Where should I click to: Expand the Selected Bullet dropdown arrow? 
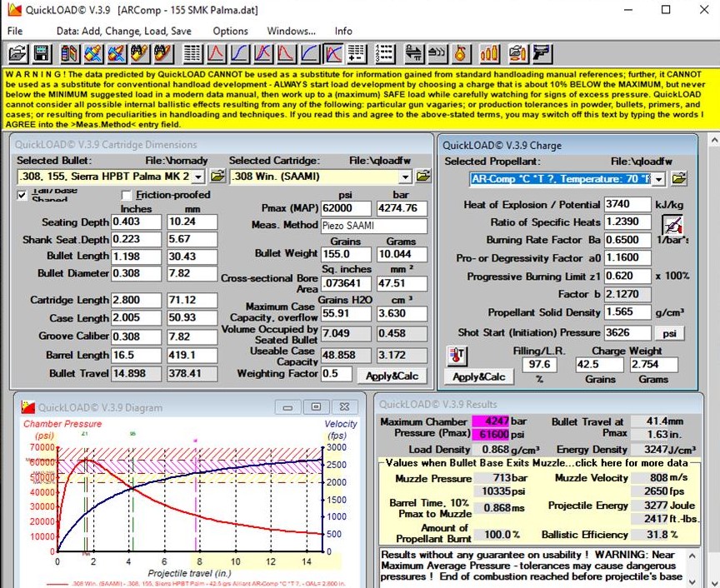197,177
